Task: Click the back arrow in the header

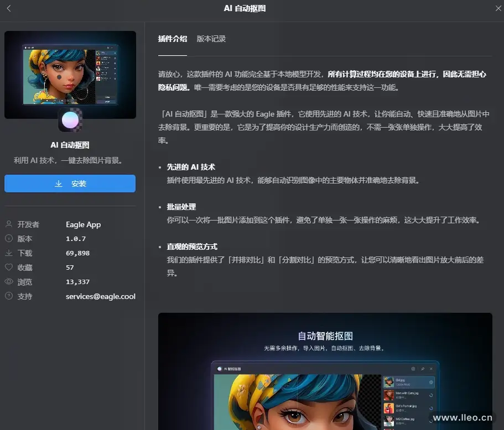Action: pyautogui.click(x=9, y=9)
